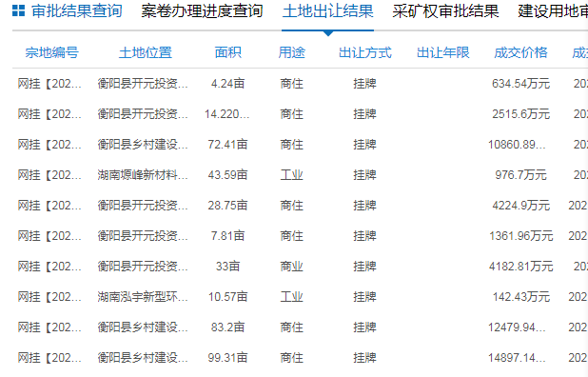Click 网挂【202... in the 14.220... row

click(49, 113)
